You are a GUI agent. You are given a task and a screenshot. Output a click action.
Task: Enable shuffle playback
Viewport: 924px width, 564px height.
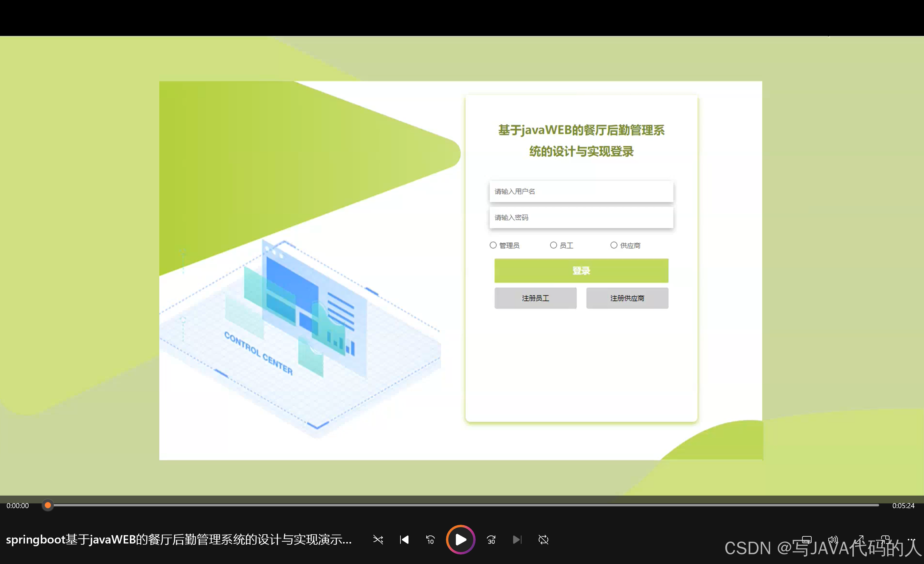pyautogui.click(x=378, y=540)
